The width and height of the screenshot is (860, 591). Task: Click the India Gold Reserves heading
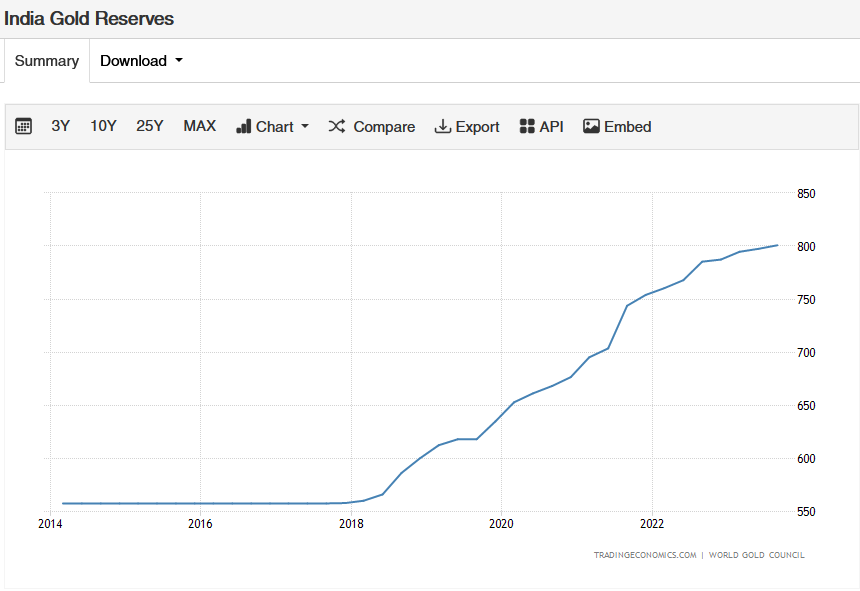89,18
